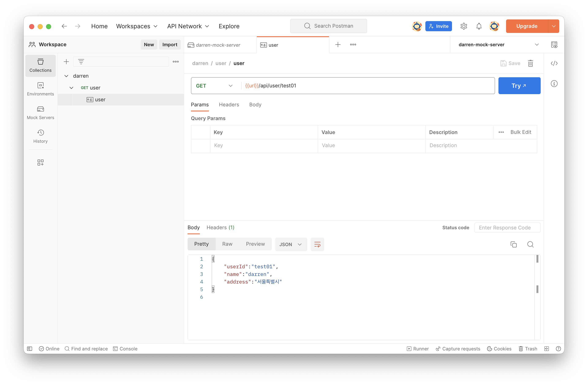
Task: Click the info icon in right panel
Action: click(x=554, y=84)
